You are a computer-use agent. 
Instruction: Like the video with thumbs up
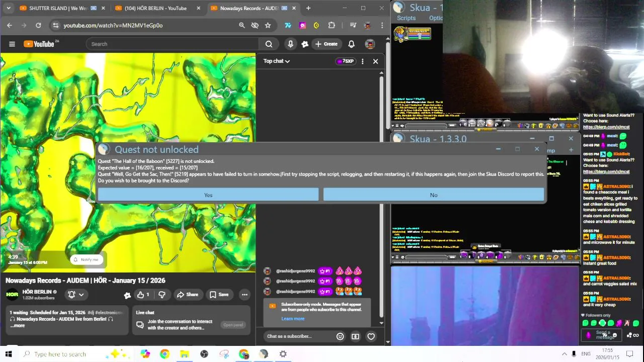click(143, 295)
